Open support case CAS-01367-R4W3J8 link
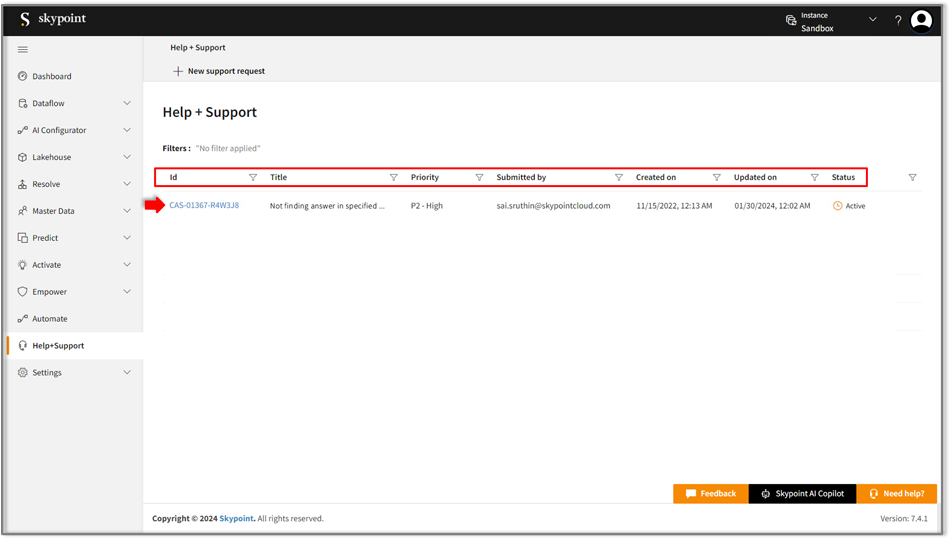Screen dimensions: 950x539 [x=204, y=206]
